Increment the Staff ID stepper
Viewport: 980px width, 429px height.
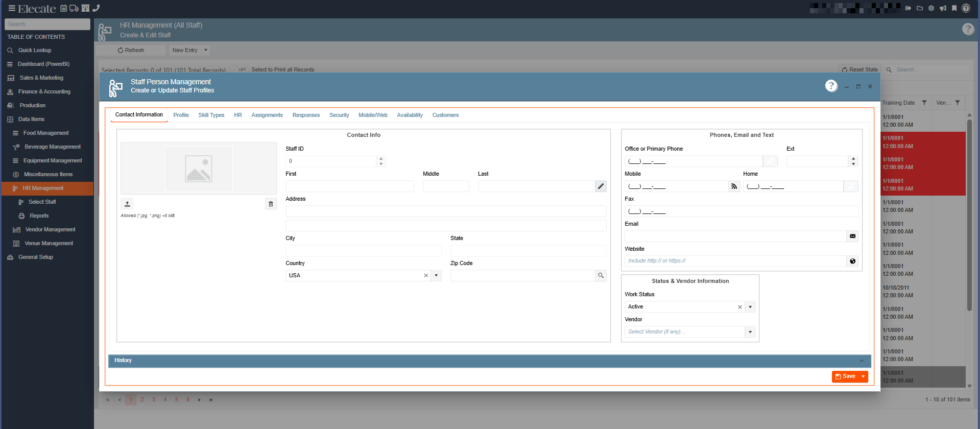pyautogui.click(x=381, y=158)
